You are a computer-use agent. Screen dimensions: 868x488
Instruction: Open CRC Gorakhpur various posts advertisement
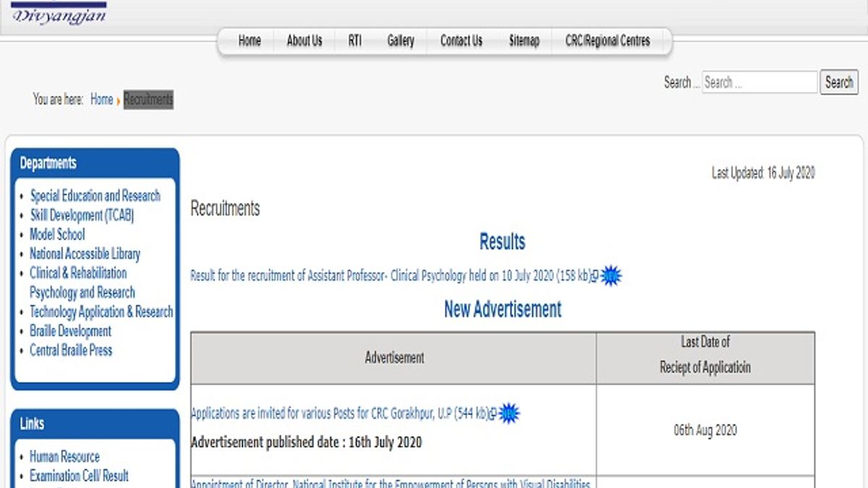pos(339,414)
